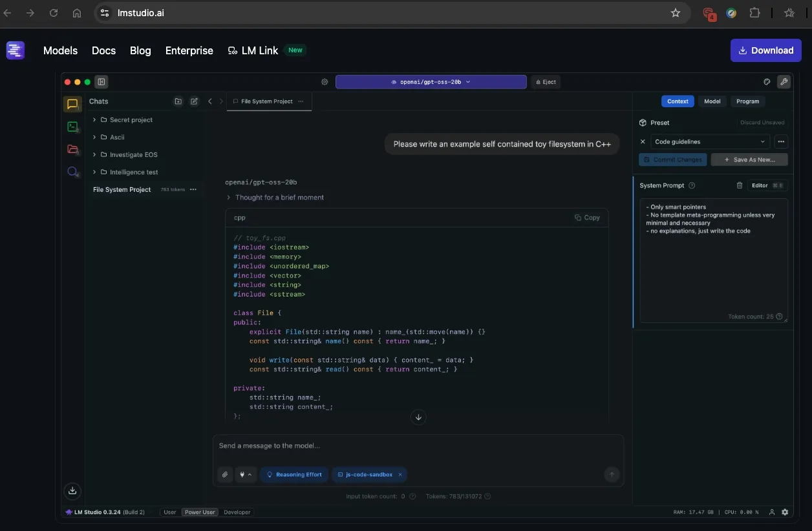Open the Code guidelines preset dropdown

(x=710, y=141)
